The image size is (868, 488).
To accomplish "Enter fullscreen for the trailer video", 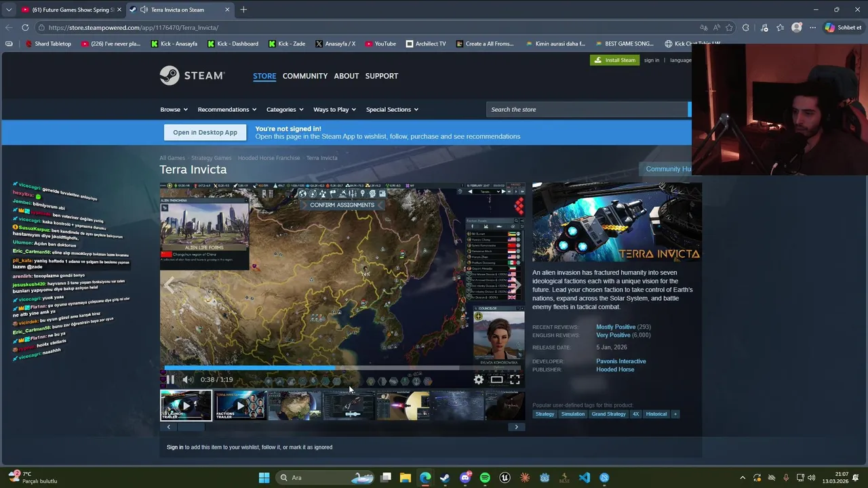I will (515, 380).
